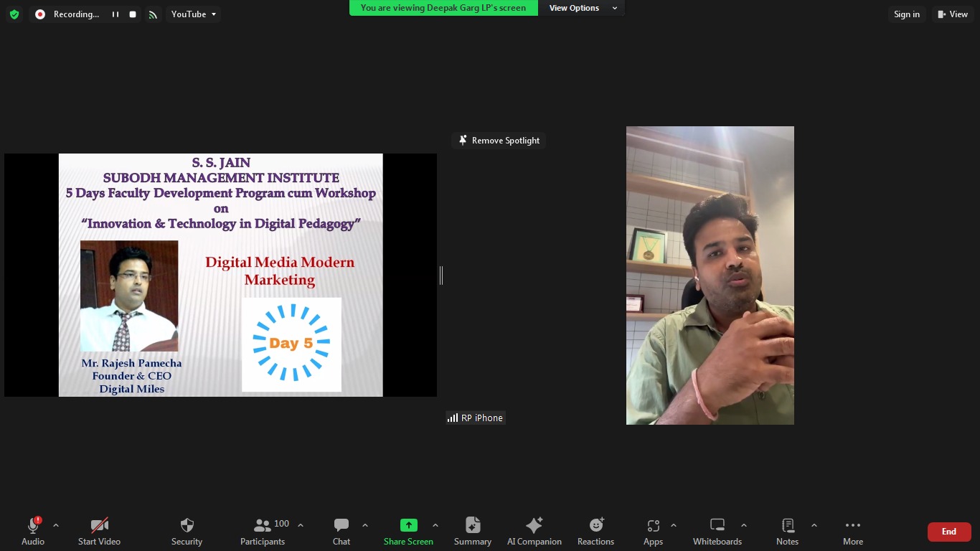This screenshot has height=551, width=980.
Task: Open the Whiteboards tool
Action: (x=717, y=531)
